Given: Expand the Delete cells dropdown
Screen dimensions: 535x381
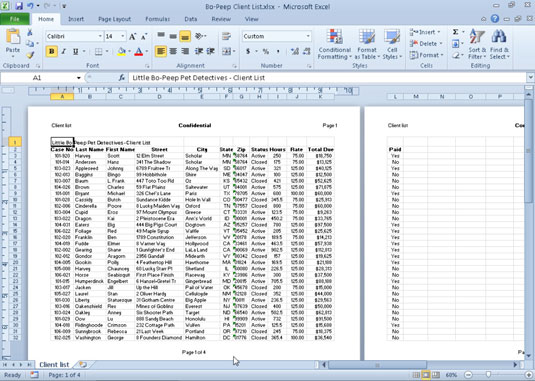Looking at the screenshot, I should coord(440,44).
